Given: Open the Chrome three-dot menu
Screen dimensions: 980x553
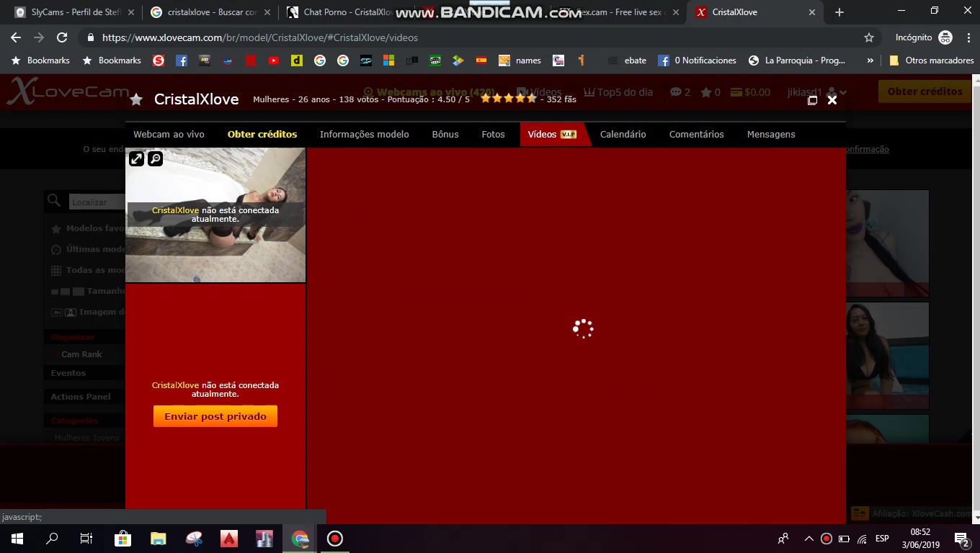Looking at the screenshot, I should pyautogui.click(x=967, y=37).
